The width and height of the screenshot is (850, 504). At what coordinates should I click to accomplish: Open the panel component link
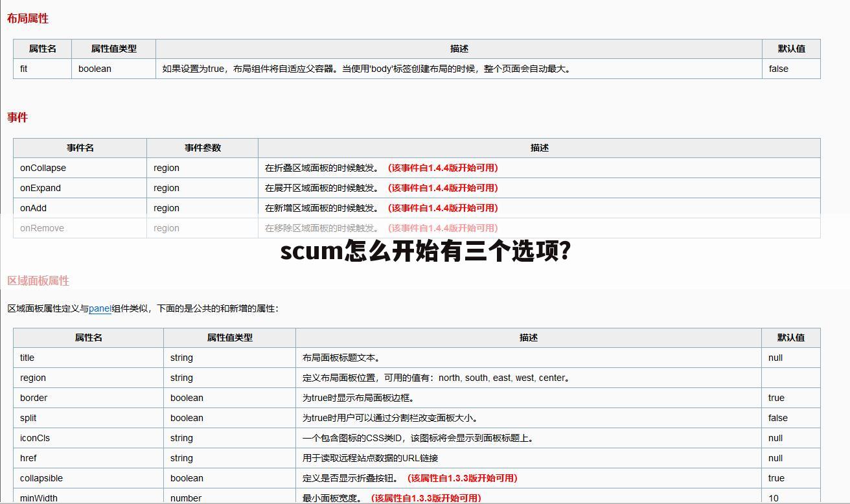100,308
